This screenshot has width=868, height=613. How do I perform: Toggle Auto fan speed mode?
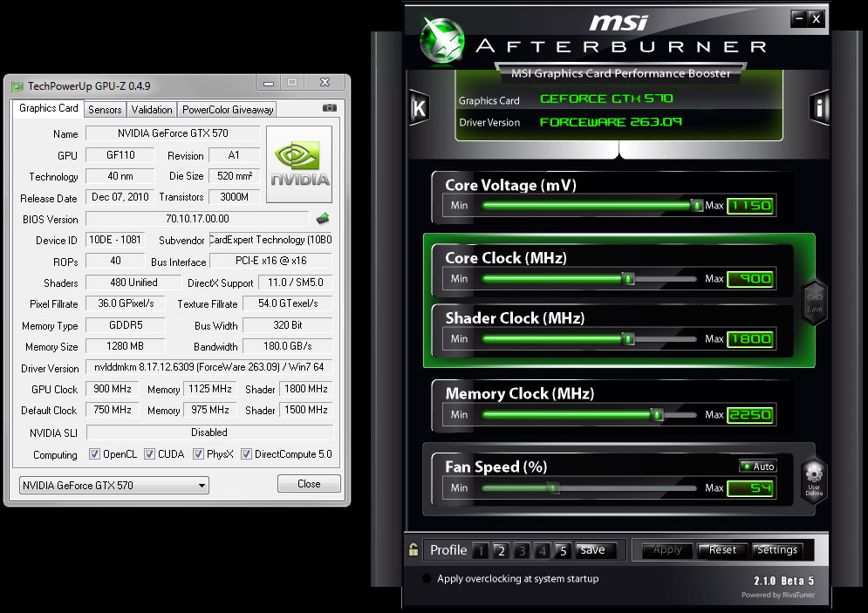758,467
